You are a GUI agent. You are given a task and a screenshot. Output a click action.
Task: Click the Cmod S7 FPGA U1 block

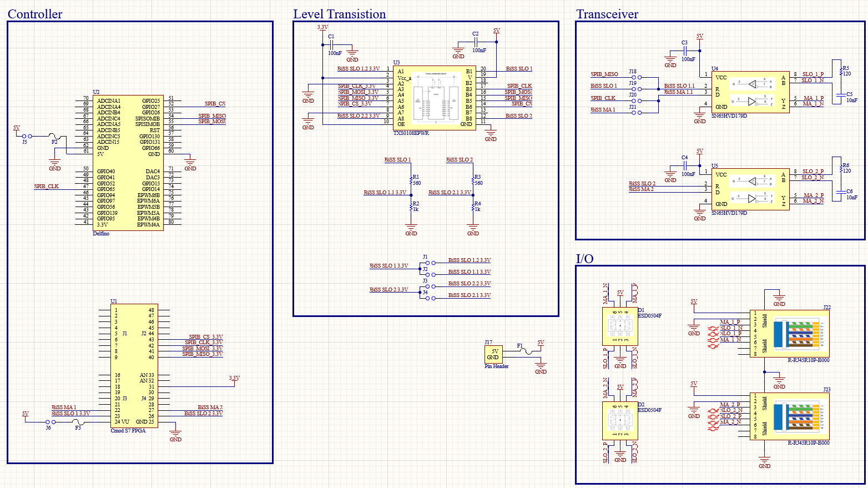coord(134,365)
